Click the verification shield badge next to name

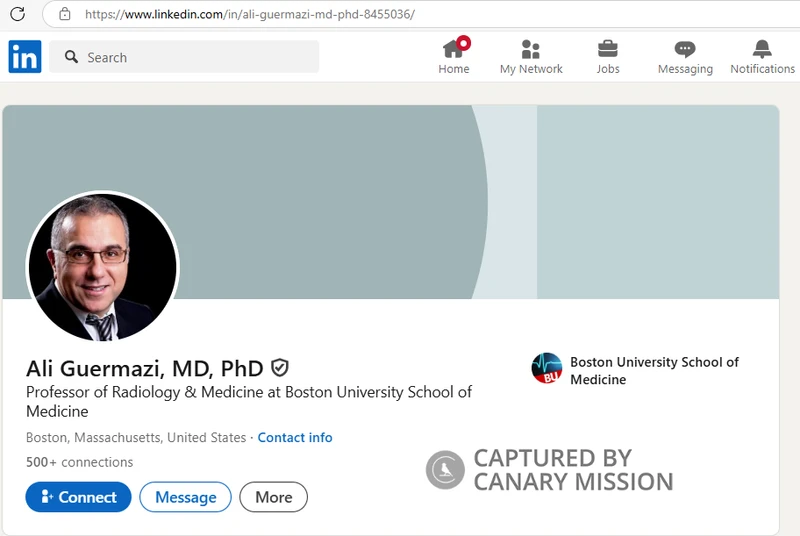(x=280, y=368)
